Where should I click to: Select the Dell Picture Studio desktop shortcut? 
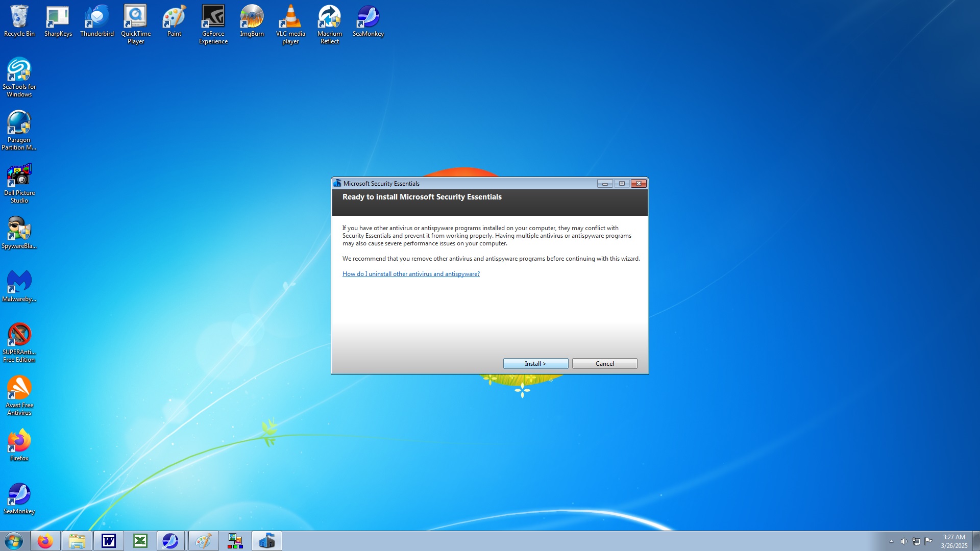pos(19,184)
